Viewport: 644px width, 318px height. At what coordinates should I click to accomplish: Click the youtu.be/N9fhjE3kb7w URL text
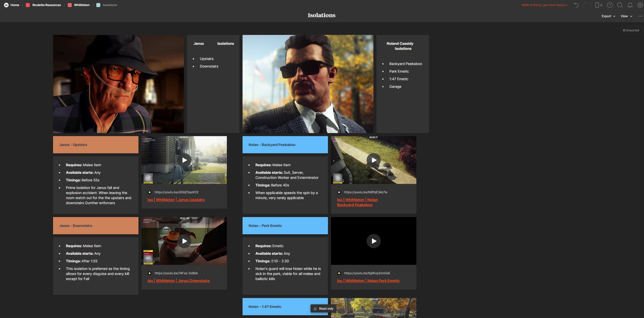tap(366, 192)
